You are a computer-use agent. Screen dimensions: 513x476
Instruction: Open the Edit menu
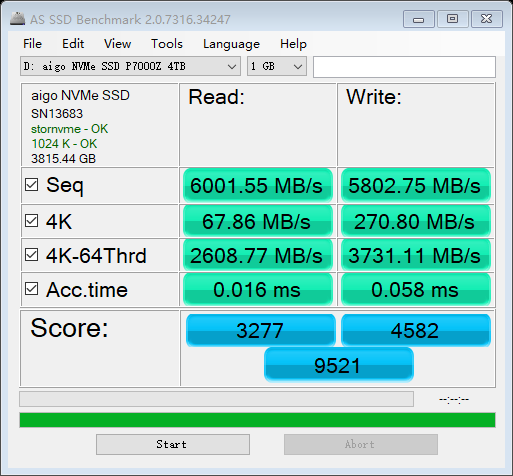click(x=73, y=44)
